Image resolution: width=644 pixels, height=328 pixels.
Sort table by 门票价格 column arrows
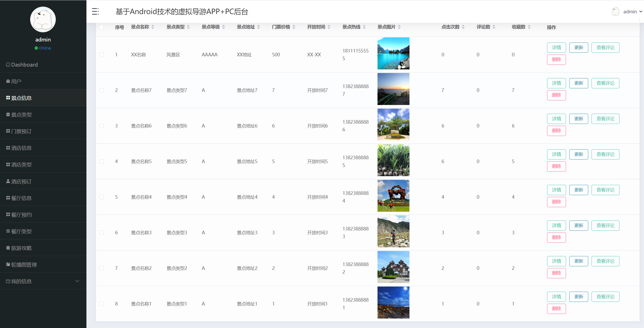[294, 27]
